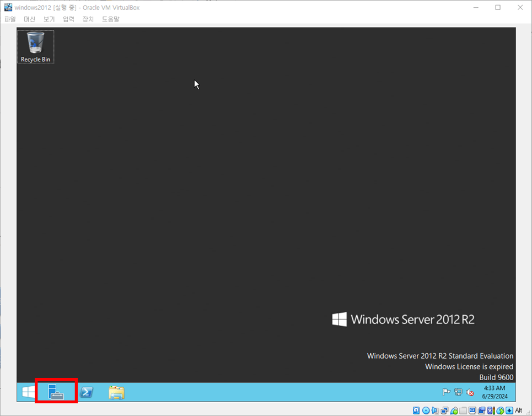Open File Explorer from the taskbar
The width and height of the screenshot is (532, 416).
pos(117,392)
